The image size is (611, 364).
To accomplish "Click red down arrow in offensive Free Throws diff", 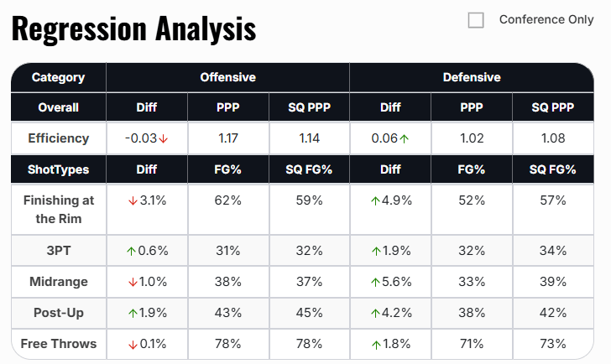I will tap(131, 344).
